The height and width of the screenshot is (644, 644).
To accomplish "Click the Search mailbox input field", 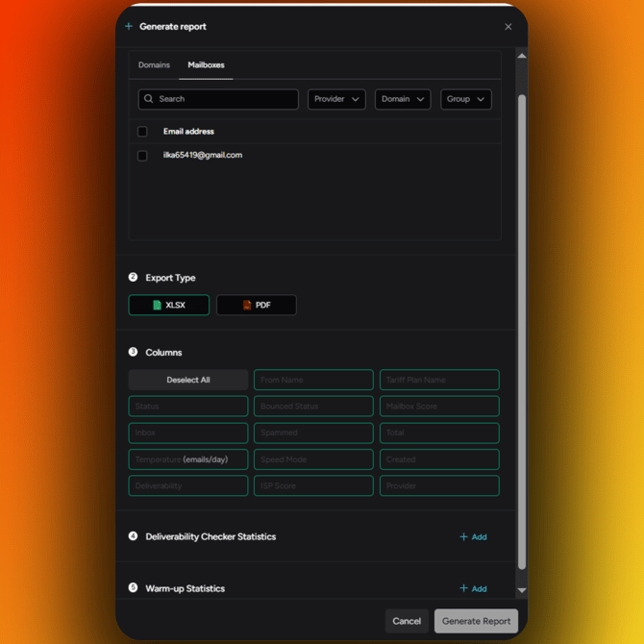I will [218, 99].
